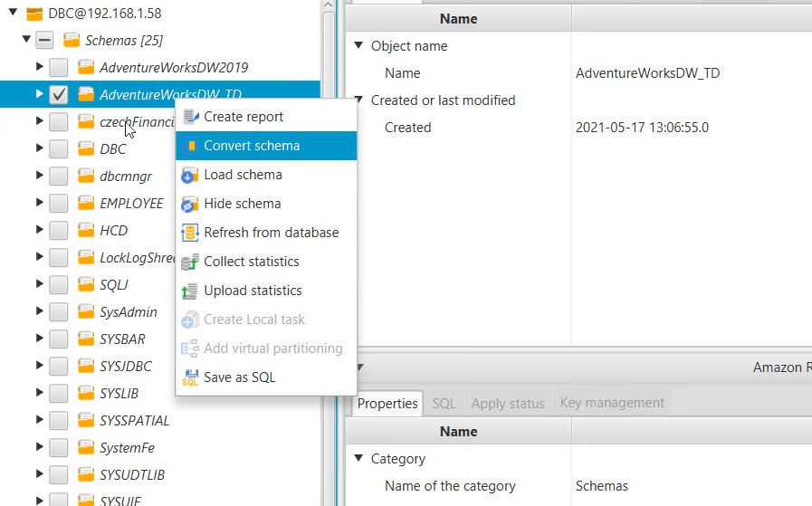The height and width of the screenshot is (506, 812).
Task: Click the Upload statistics icon
Action: click(x=190, y=291)
